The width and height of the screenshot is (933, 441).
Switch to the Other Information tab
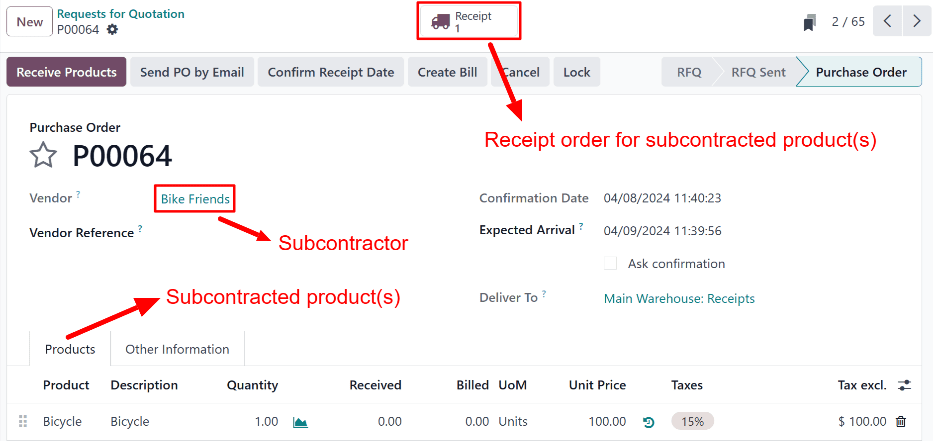177,349
